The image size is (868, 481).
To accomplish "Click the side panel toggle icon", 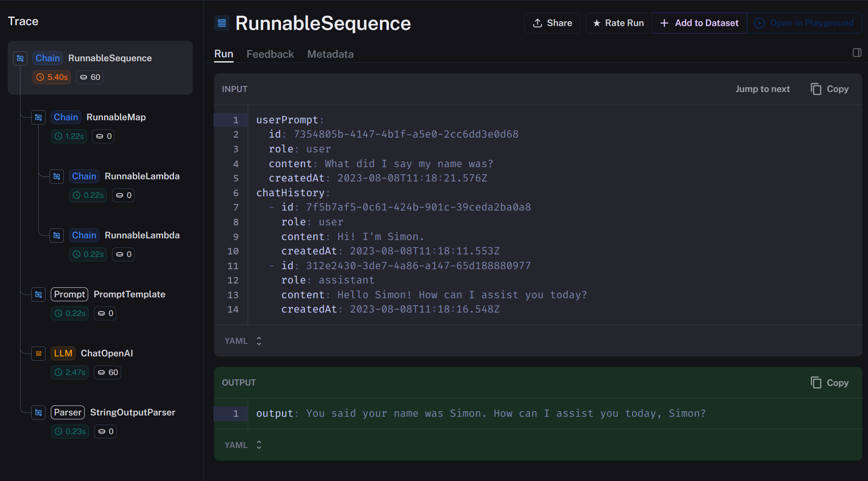I will pos(857,53).
